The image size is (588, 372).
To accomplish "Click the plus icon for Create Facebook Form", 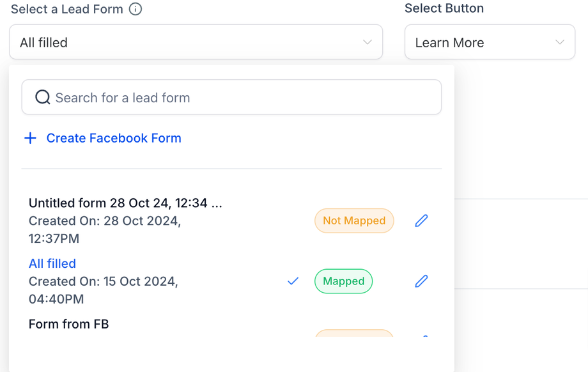I will pyautogui.click(x=30, y=138).
